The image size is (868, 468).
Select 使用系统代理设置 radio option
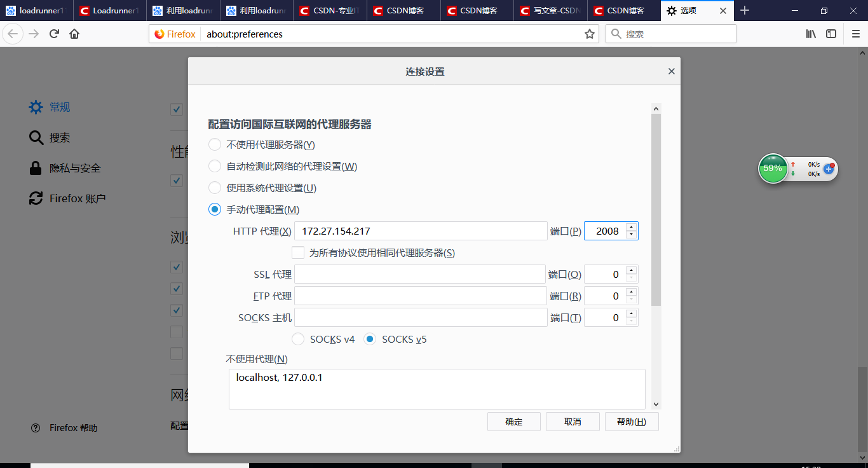215,188
